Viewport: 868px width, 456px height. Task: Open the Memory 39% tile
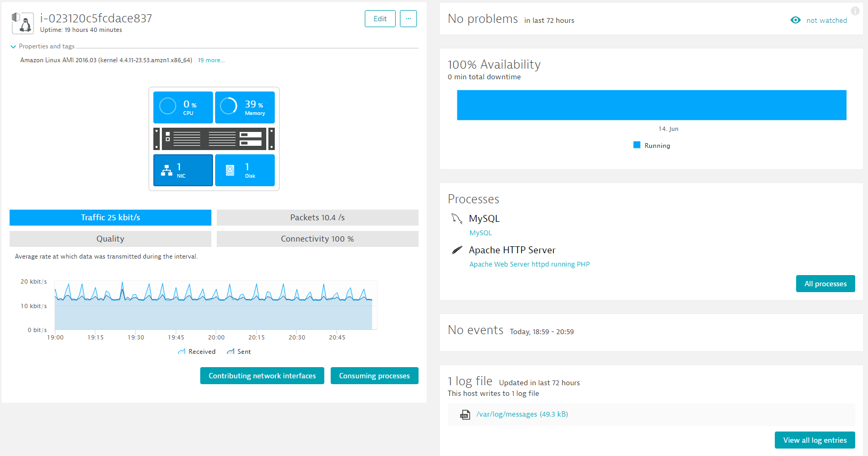coord(245,107)
